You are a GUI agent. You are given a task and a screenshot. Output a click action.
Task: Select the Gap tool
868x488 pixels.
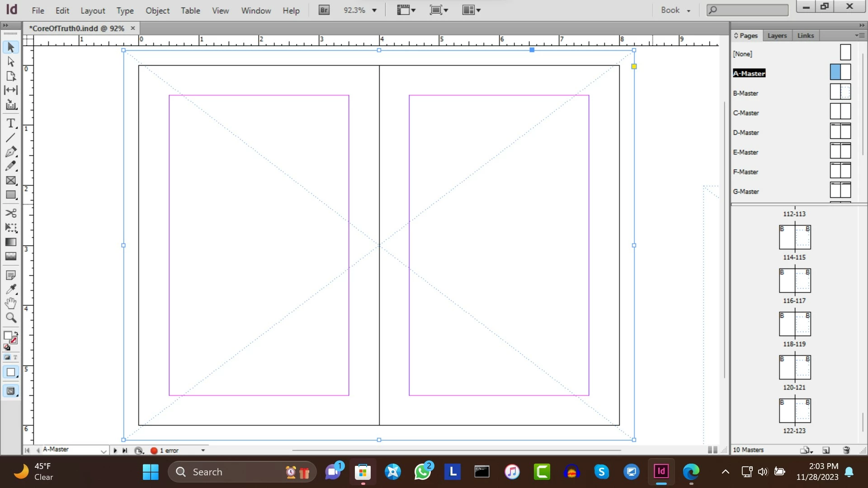[x=11, y=90]
